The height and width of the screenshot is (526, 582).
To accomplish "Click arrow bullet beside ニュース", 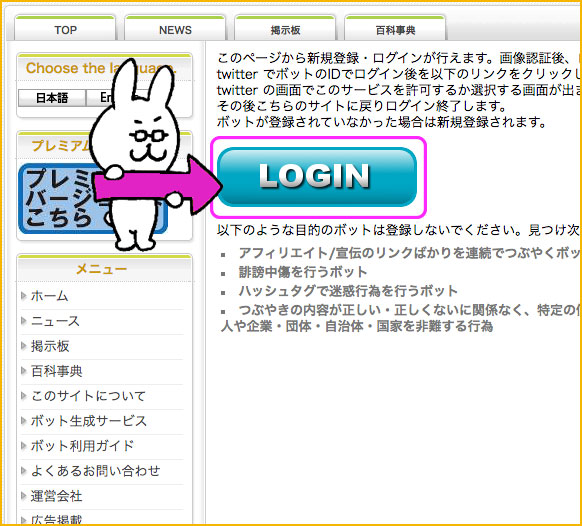I will 24,320.
